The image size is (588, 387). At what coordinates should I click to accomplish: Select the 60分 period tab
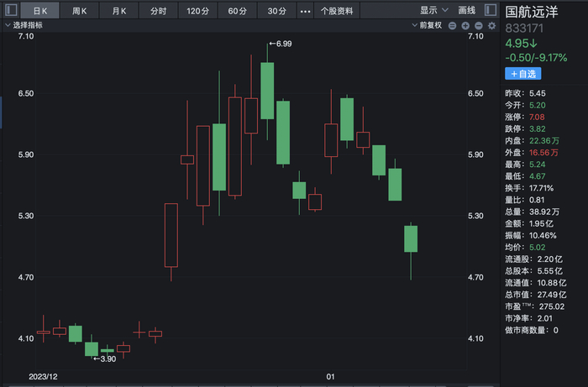[x=237, y=11]
